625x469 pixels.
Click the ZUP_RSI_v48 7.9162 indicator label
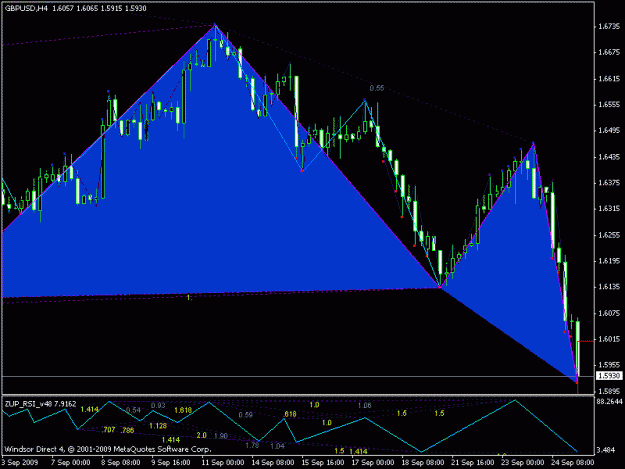click(x=40, y=404)
